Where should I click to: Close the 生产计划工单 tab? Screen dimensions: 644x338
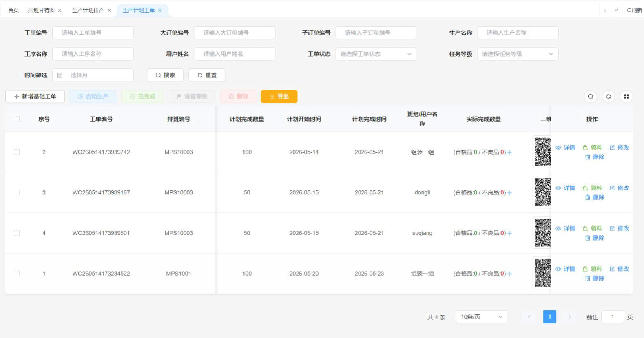159,11
